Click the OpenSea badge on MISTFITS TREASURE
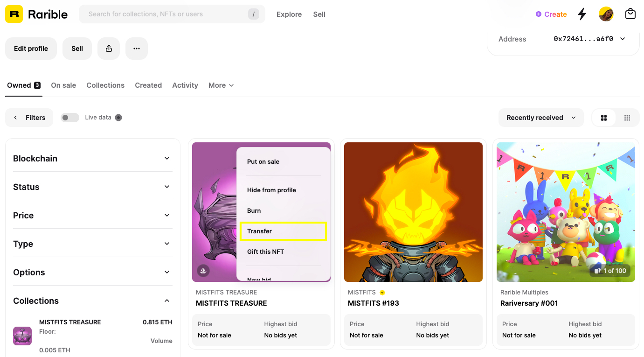Image resolution: width=644 pixels, height=357 pixels. (203, 271)
